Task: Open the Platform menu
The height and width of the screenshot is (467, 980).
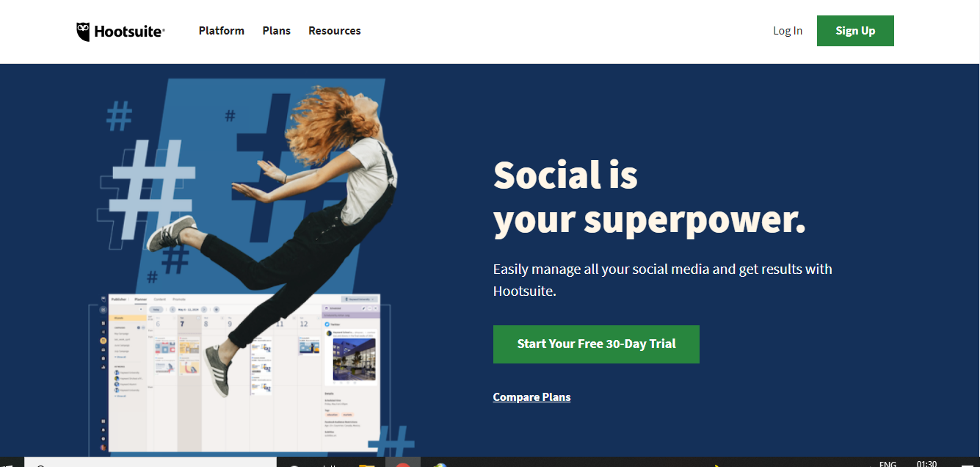Action: [x=222, y=31]
